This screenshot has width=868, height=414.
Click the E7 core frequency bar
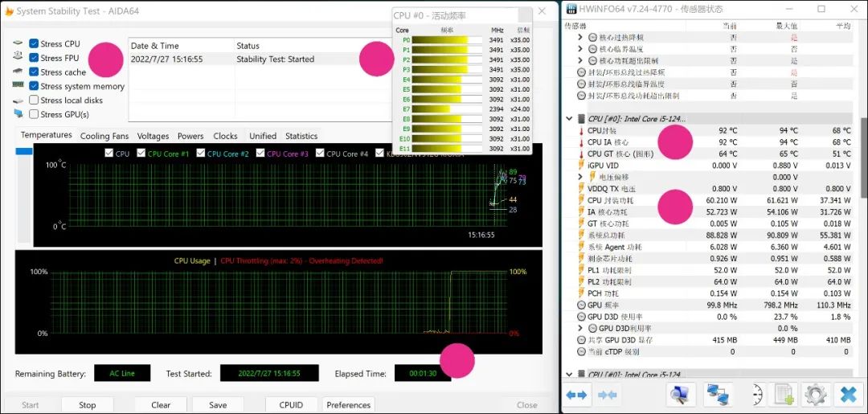(x=448, y=109)
